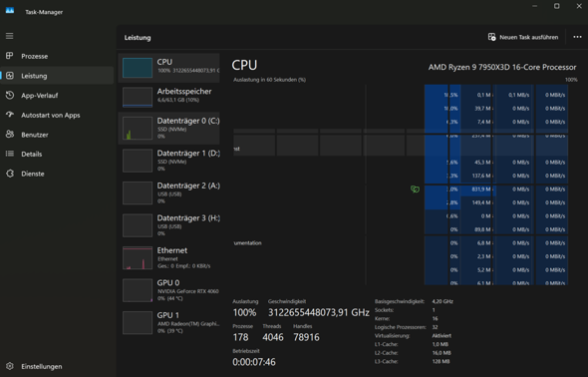Minimize the Task-Manager window
This screenshot has width=588, height=377.
point(535,6)
